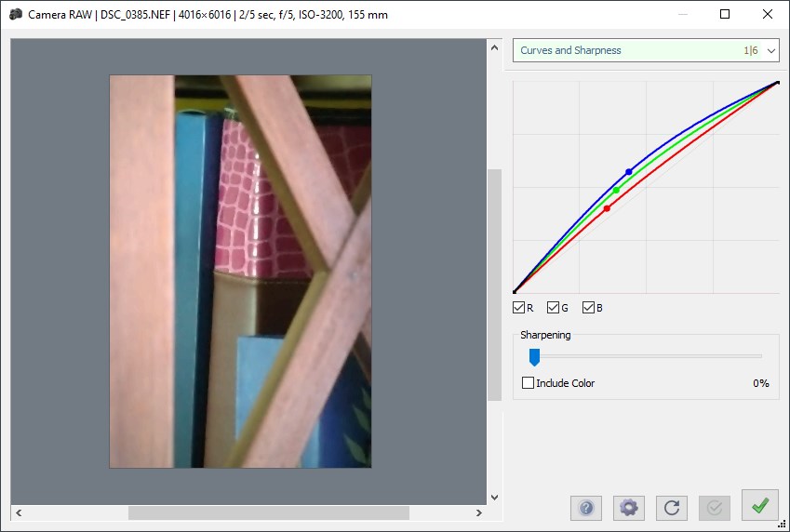Click the help question mark button
The width and height of the screenshot is (790, 532).
[x=586, y=507]
